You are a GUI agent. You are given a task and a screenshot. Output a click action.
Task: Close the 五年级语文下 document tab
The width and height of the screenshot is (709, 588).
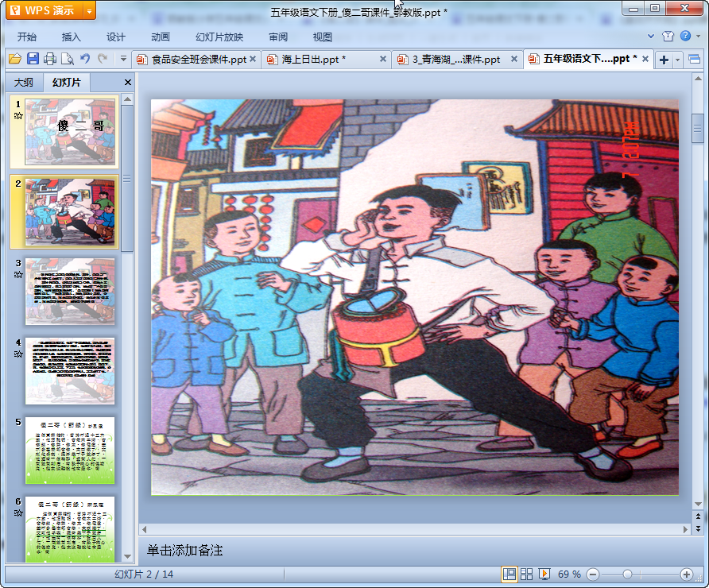(645, 59)
